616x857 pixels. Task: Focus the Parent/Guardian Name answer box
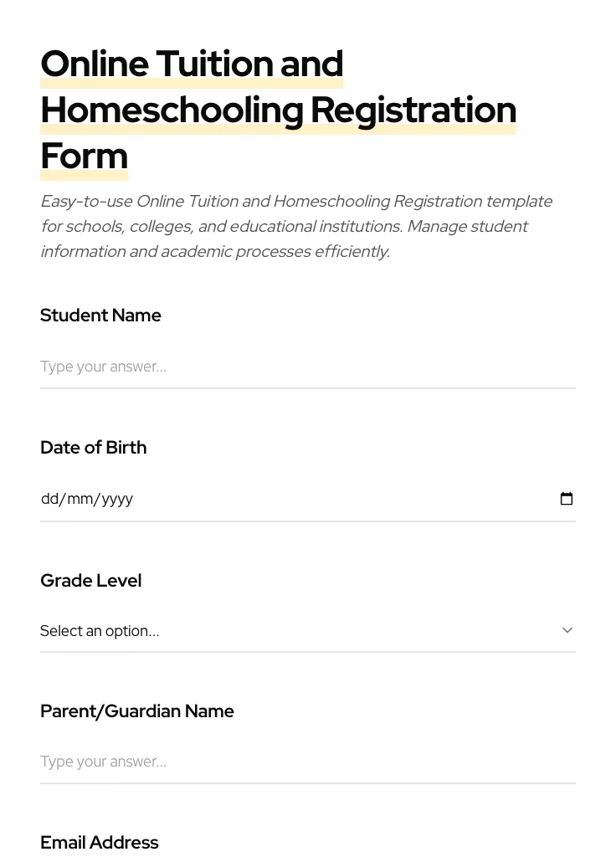308,762
